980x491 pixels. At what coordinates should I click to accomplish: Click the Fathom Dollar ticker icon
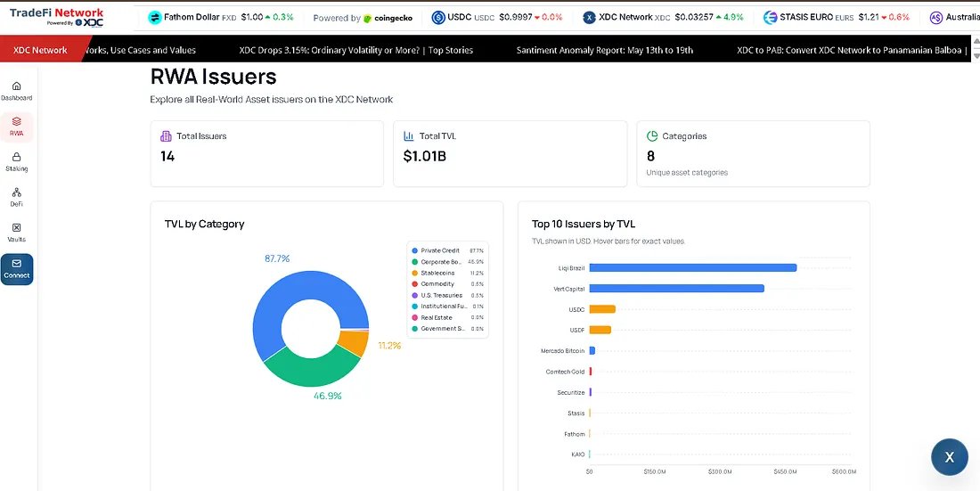[154, 18]
